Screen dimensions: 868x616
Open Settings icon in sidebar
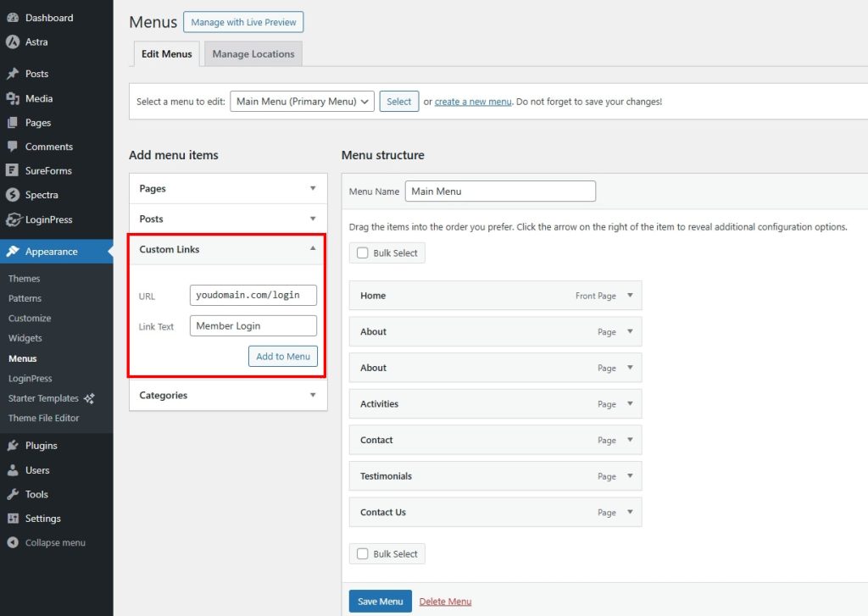point(13,519)
